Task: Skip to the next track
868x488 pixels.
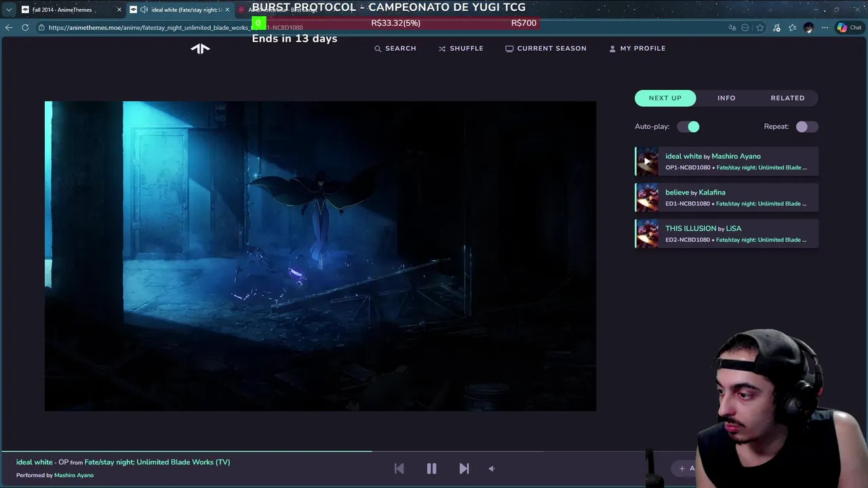Action: 464,468
